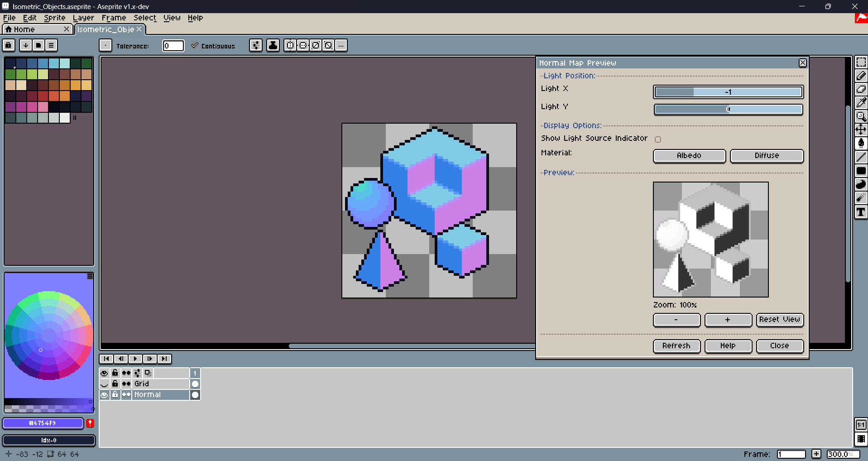Click the palette lock edit-mode icon

click(9, 45)
